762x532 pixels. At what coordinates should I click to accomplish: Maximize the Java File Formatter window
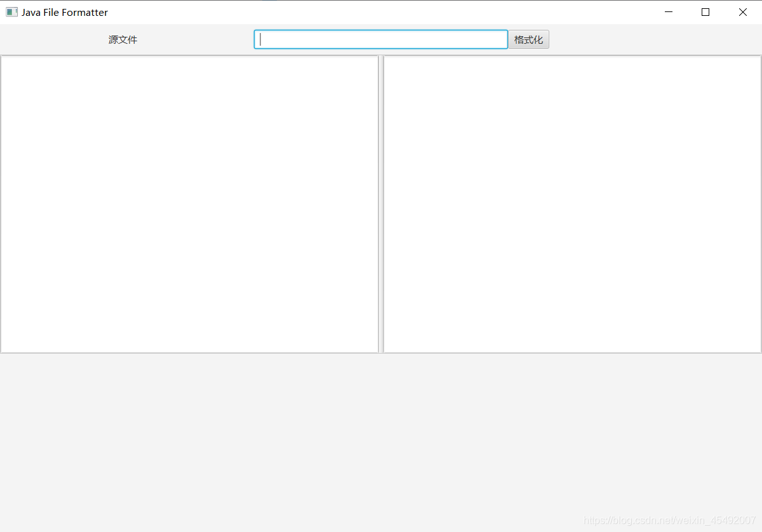[705, 12]
